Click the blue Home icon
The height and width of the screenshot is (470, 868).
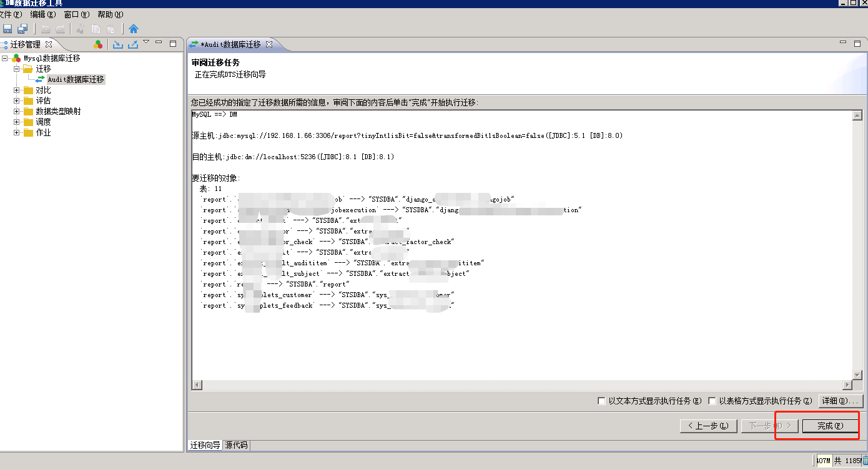pyautogui.click(x=134, y=29)
